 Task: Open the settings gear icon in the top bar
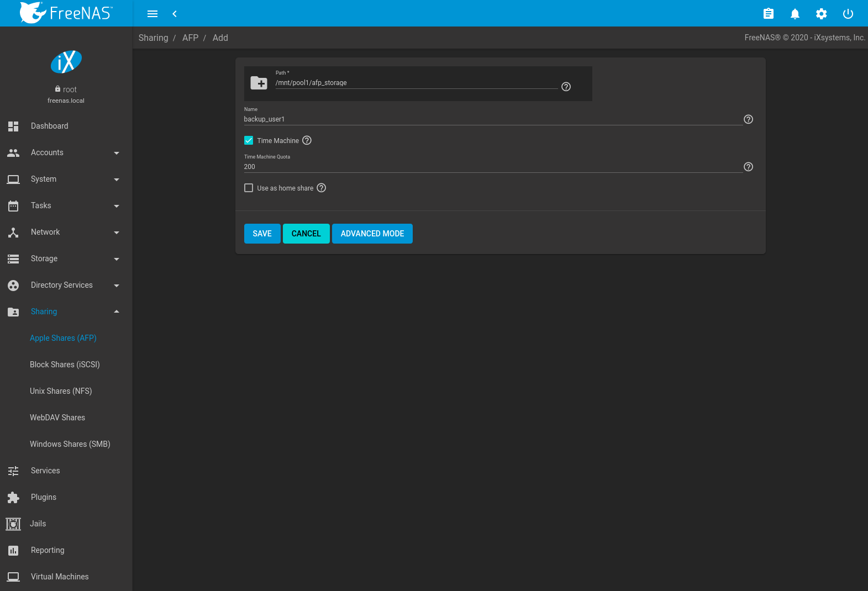point(821,14)
